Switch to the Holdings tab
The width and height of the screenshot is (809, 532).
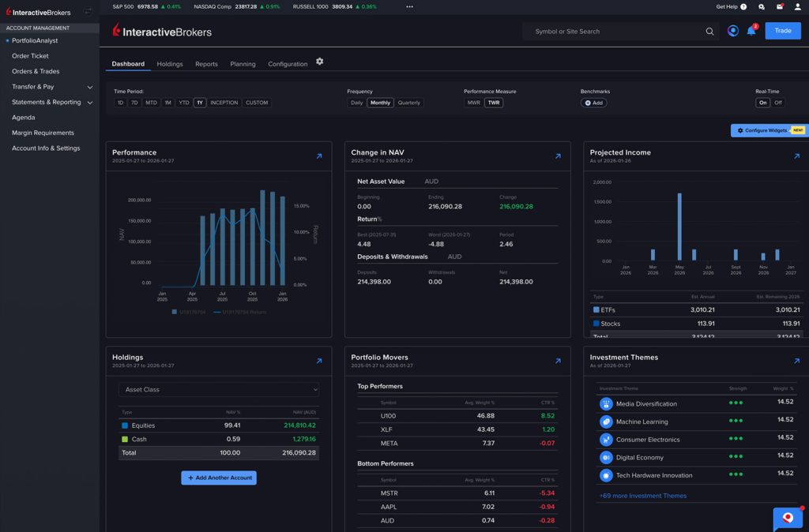[170, 64]
